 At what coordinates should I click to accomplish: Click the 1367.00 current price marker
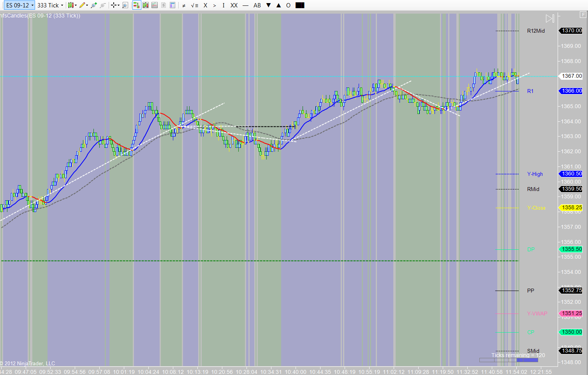point(571,76)
